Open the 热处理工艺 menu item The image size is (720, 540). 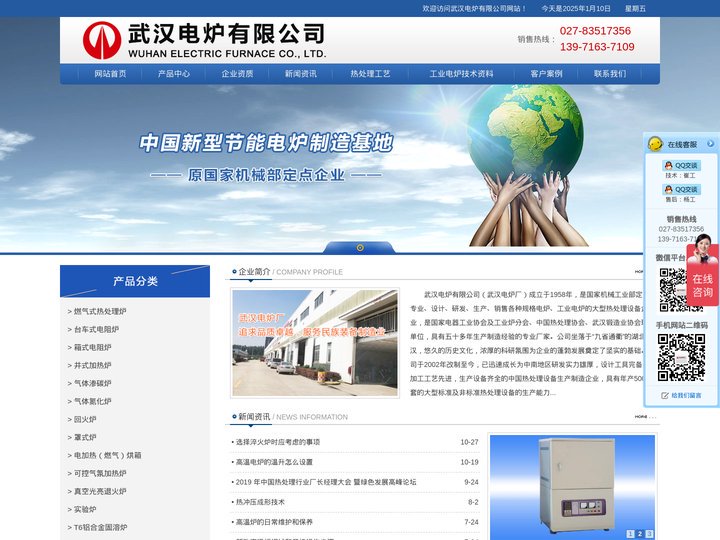coord(371,73)
